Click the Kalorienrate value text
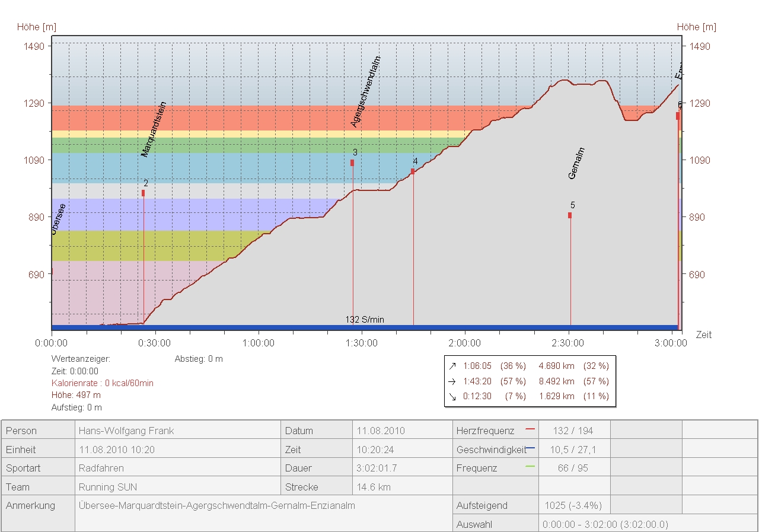Screen dimensions: 759x532 pos(103,383)
